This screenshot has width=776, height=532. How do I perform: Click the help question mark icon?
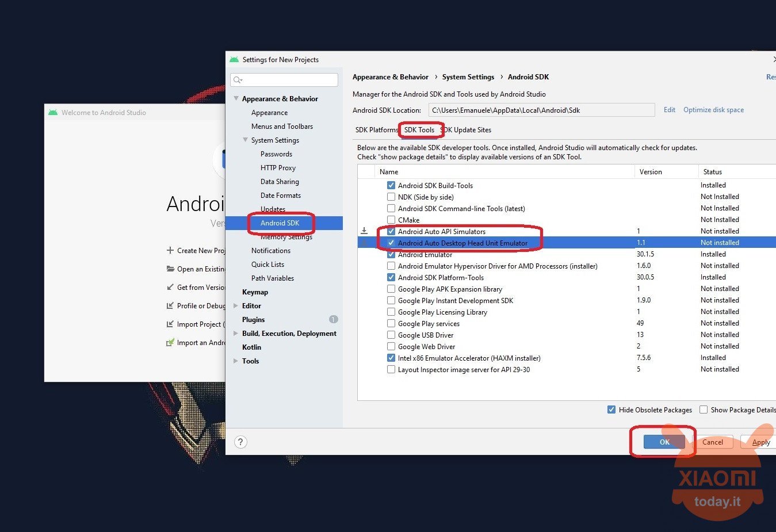pos(240,442)
